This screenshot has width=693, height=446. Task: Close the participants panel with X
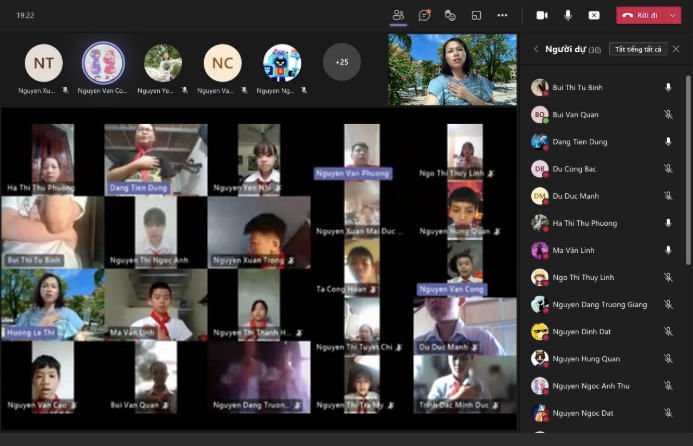[676, 49]
